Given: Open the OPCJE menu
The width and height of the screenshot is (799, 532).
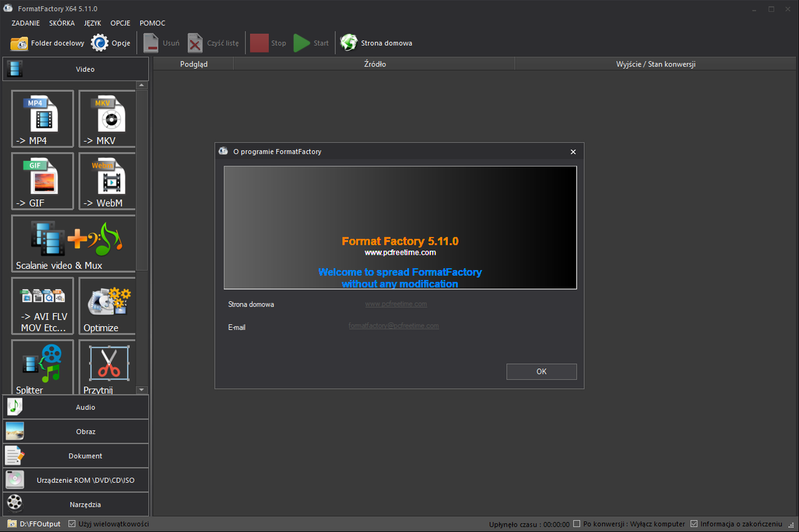Looking at the screenshot, I should pos(120,23).
